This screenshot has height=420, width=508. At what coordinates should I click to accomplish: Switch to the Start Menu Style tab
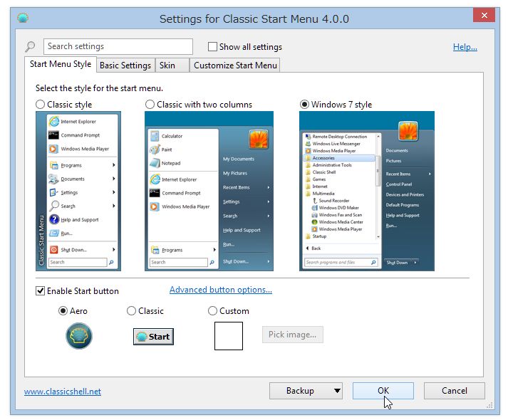pos(61,64)
